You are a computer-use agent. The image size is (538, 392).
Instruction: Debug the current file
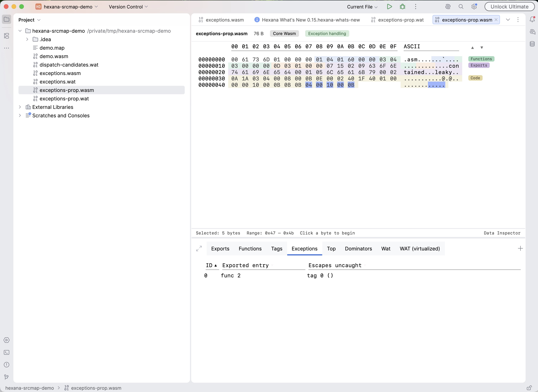tap(403, 7)
